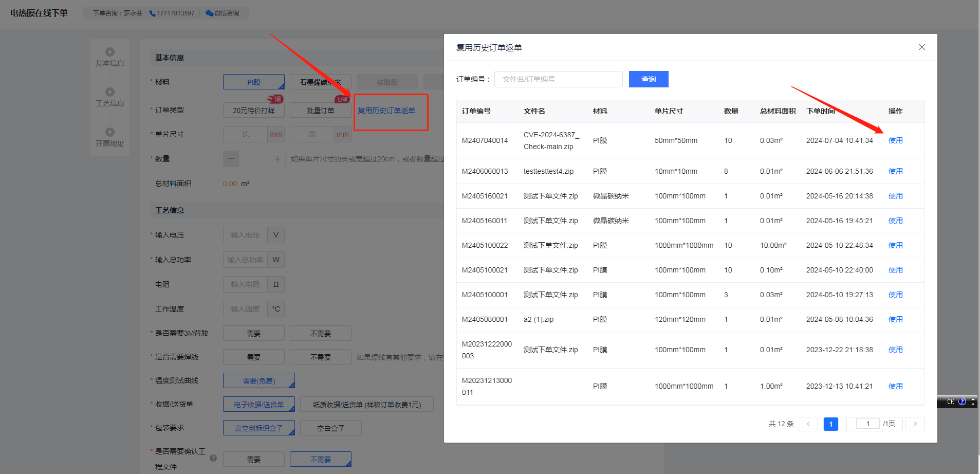
Task: Go to previous page arrow in pagination
Action: click(x=808, y=424)
